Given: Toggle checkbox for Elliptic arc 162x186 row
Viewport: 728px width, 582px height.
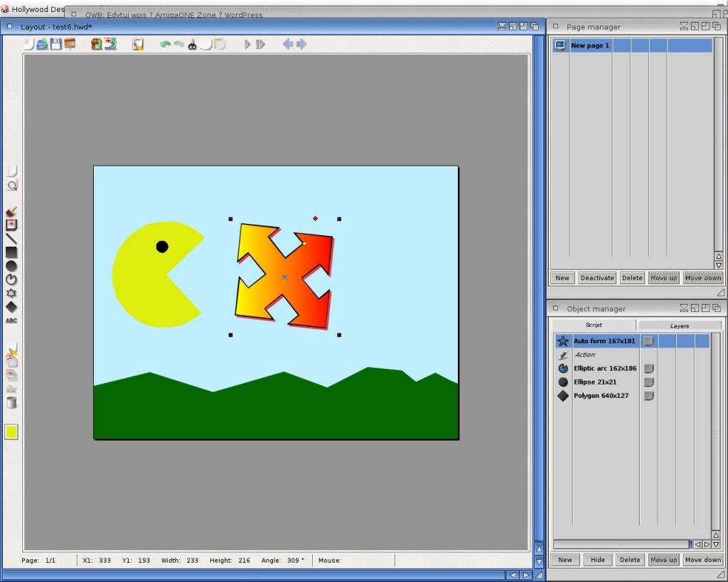Looking at the screenshot, I should pyautogui.click(x=648, y=369).
